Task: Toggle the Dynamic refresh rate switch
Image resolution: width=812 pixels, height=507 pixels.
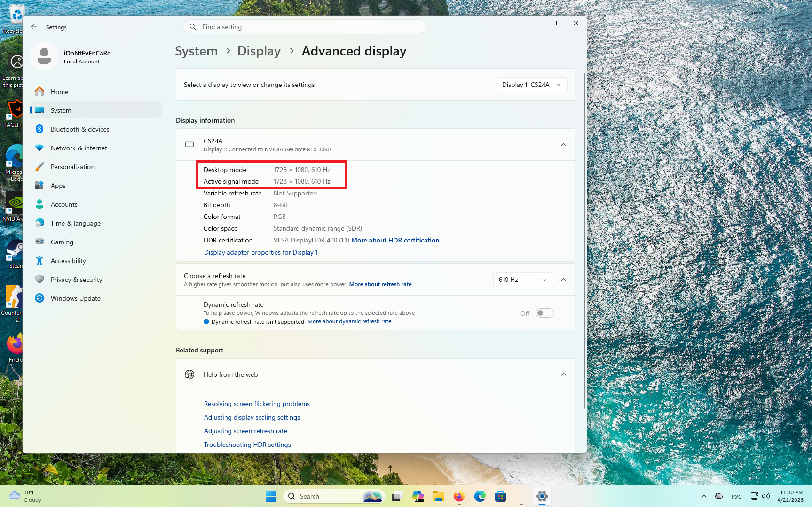Action: click(544, 313)
